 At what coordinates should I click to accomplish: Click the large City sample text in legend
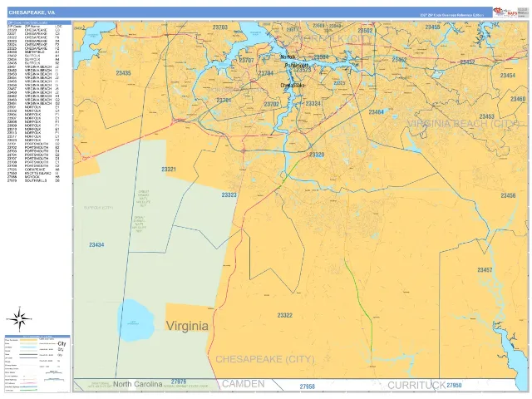click(x=62, y=344)
